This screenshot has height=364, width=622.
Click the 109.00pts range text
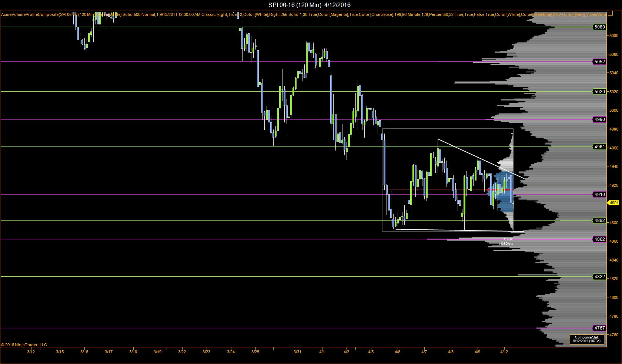[x=506, y=244]
